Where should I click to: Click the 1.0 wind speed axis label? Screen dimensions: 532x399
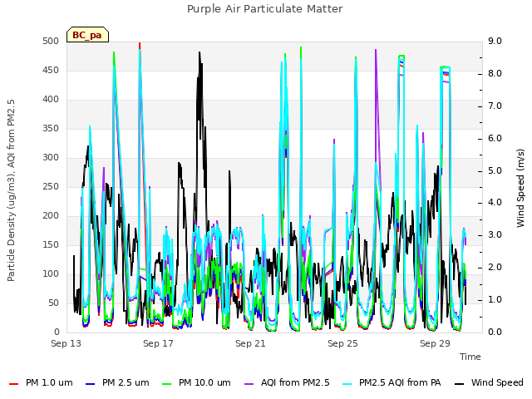coord(495,299)
